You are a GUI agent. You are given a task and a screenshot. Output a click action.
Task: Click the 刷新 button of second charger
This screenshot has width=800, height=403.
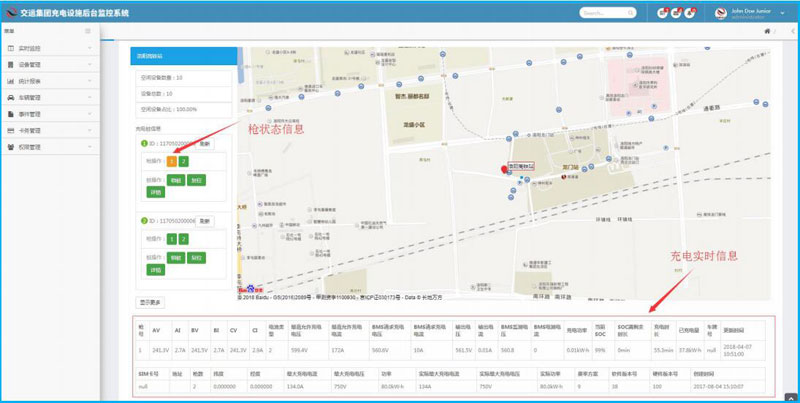point(204,220)
